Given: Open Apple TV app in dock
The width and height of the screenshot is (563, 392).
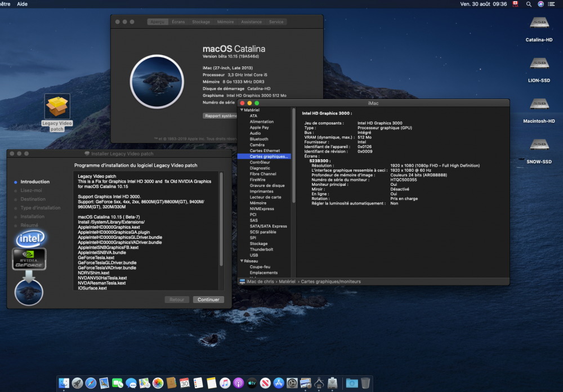Looking at the screenshot, I should (252, 383).
